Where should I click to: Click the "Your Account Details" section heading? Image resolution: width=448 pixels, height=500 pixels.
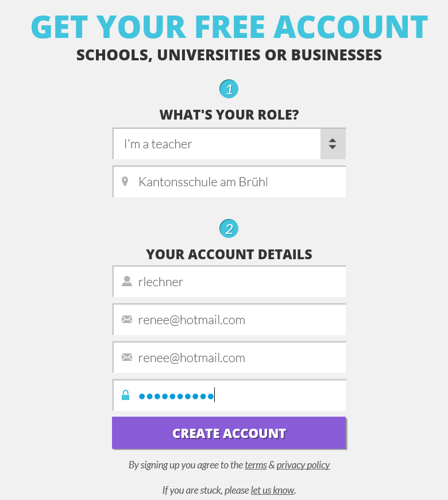[x=229, y=254]
